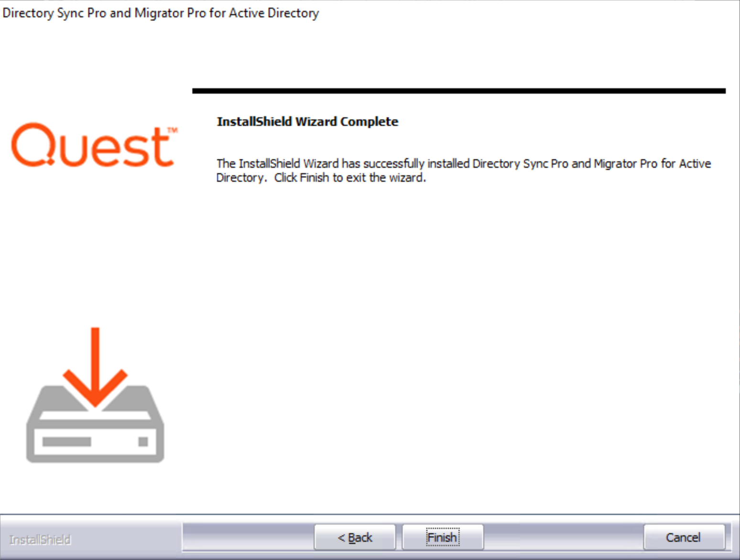The width and height of the screenshot is (740, 560).
Task: Click the orange Quest logo
Action: tap(94, 145)
